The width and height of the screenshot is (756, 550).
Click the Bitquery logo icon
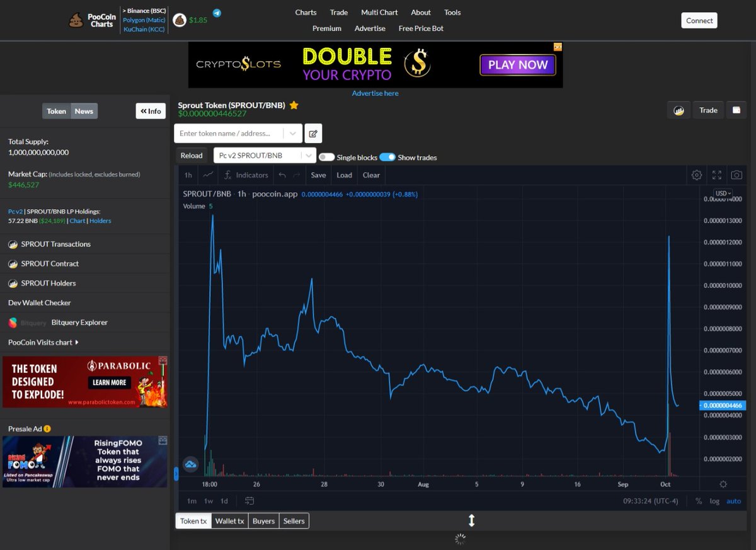tap(13, 323)
